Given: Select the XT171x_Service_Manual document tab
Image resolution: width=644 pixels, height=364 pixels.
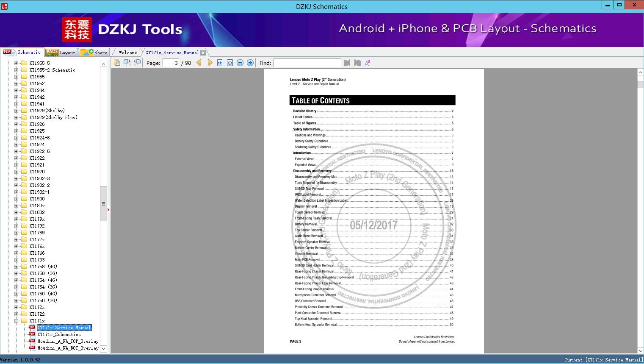Looking at the screenshot, I should tap(172, 53).
